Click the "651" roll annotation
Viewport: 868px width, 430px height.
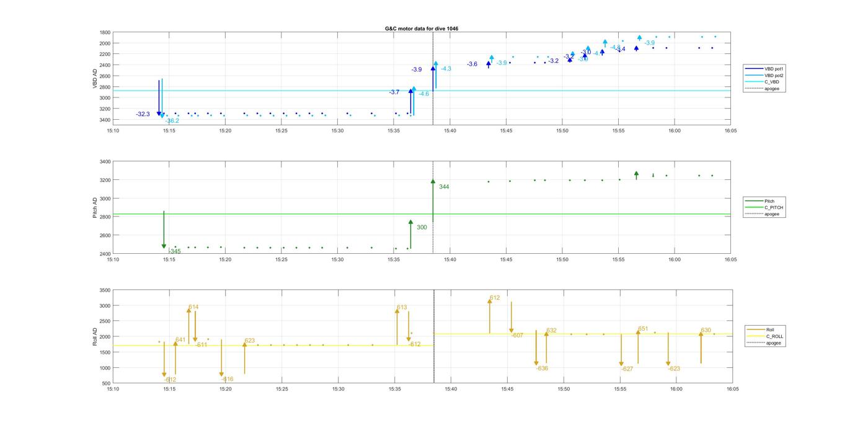(643, 329)
